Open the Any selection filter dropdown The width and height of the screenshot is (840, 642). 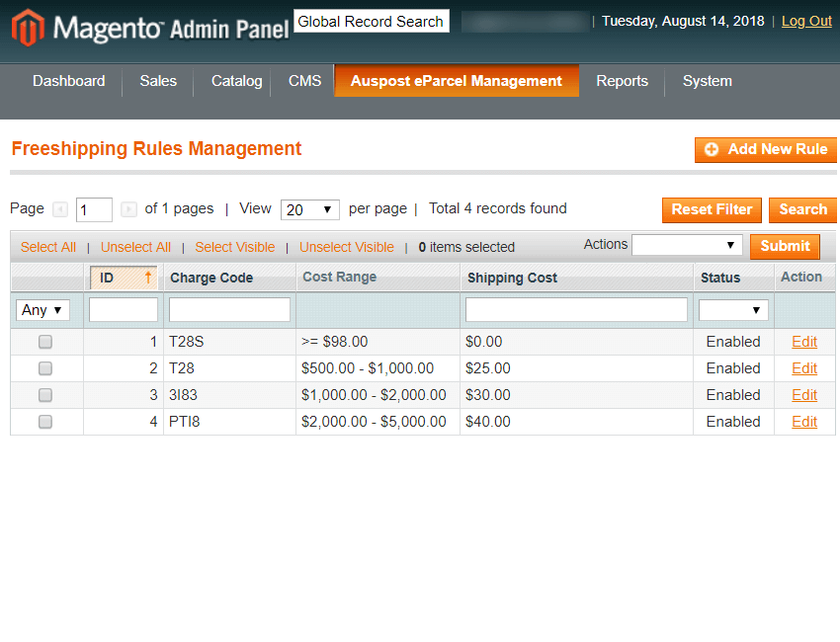coord(42,310)
